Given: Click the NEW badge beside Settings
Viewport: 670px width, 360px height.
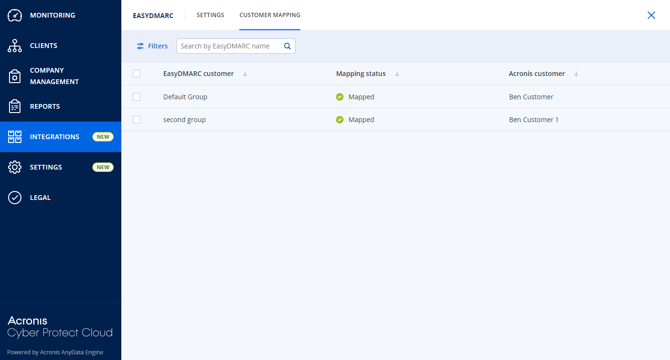Looking at the screenshot, I should [x=103, y=167].
